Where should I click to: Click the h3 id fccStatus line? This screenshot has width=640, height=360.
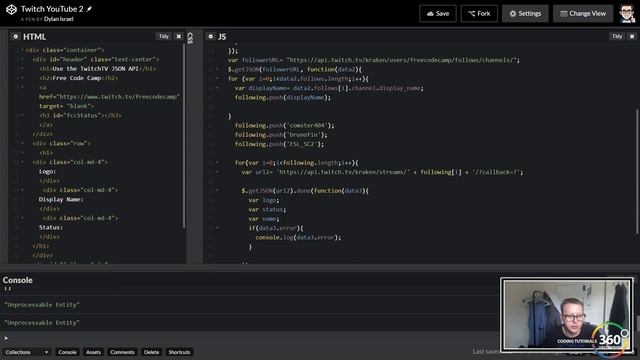coord(80,116)
